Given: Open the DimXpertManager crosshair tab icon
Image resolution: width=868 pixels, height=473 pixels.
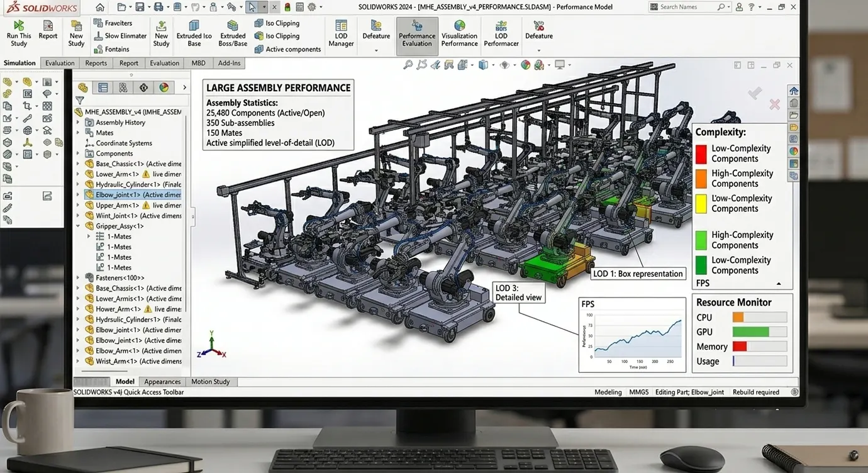Looking at the screenshot, I should pyautogui.click(x=143, y=87).
